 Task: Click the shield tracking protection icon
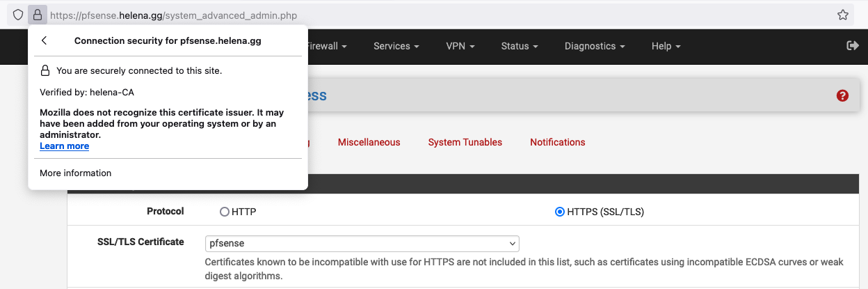pos(18,15)
